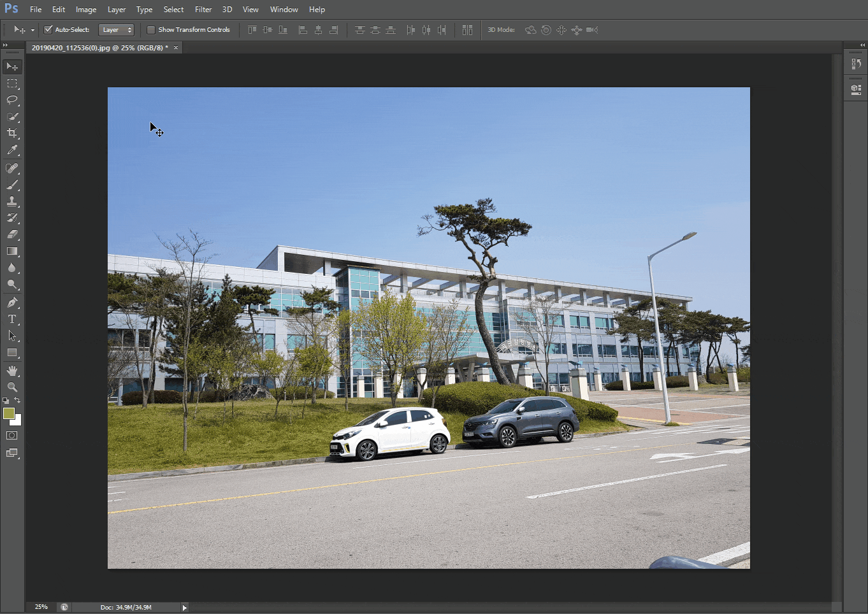Click Align top edges button
Screen dimensions: 868x614
click(252, 30)
